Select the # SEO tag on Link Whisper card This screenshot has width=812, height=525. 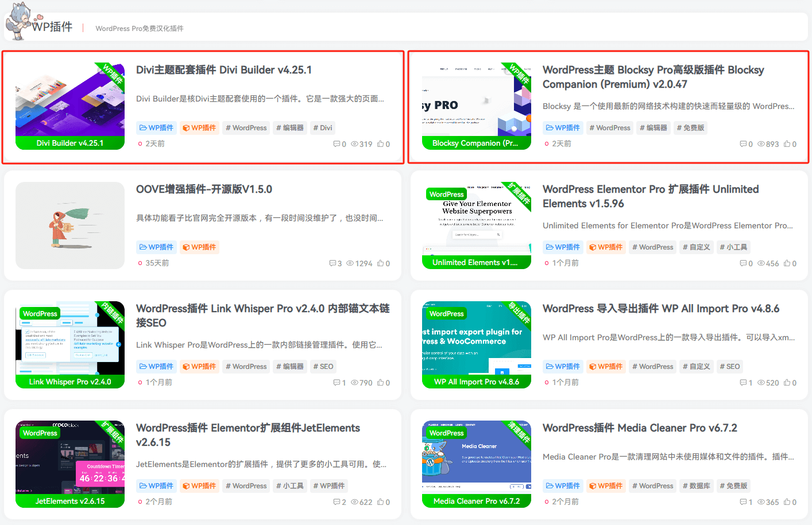(323, 367)
